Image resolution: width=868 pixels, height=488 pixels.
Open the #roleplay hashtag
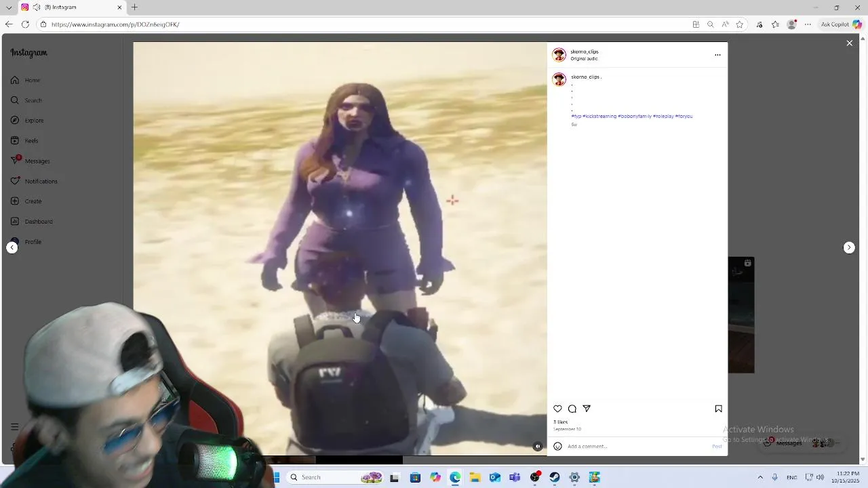click(663, 117)
